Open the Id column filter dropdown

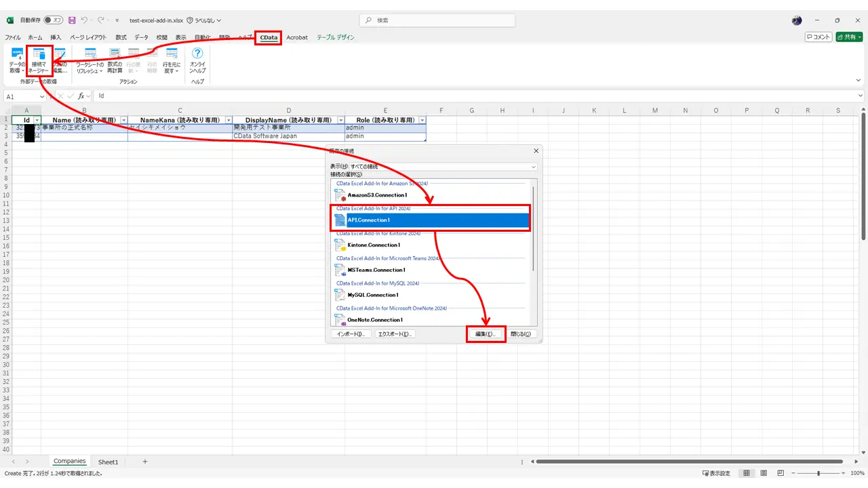[37, 120]
